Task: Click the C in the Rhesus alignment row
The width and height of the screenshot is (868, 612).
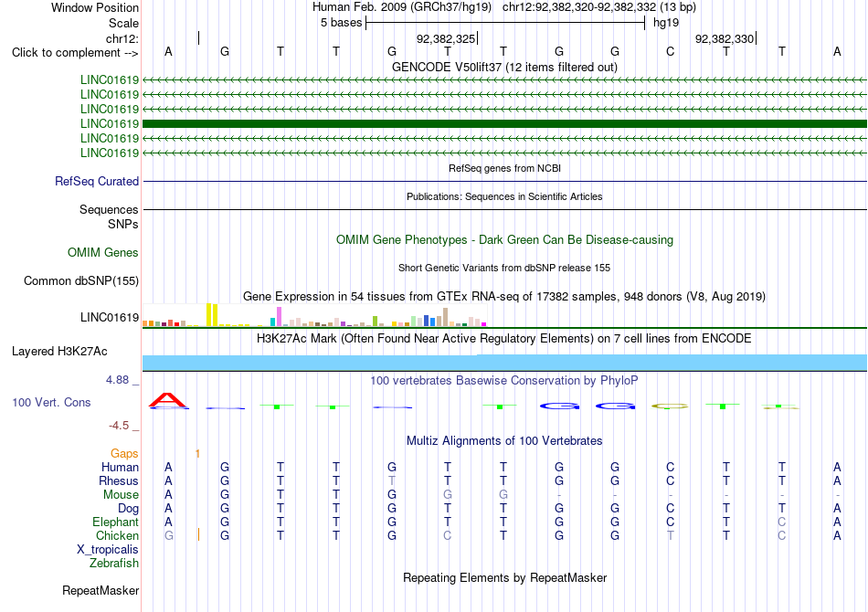Action: [x=671, y=480]
